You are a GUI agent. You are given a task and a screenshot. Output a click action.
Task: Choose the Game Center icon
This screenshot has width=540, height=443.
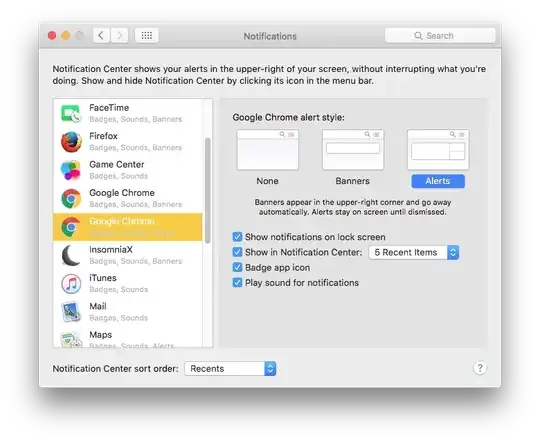71,170
